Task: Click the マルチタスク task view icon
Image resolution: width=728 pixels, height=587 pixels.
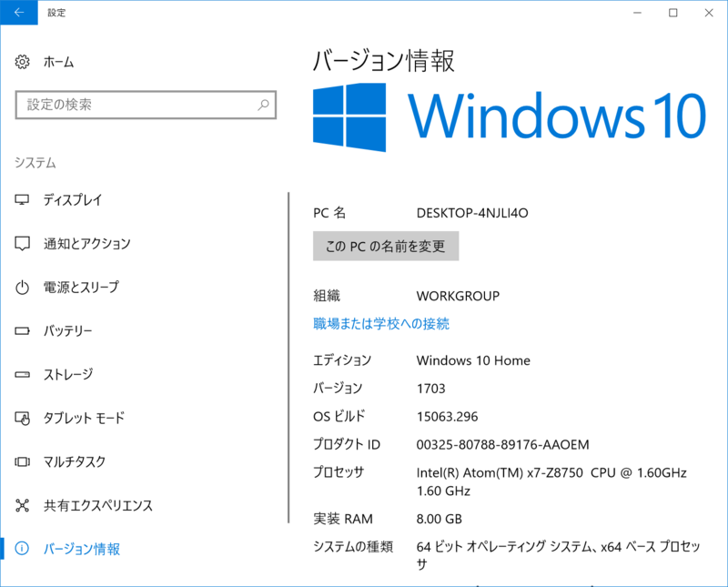Action: (x=22, y=461)
